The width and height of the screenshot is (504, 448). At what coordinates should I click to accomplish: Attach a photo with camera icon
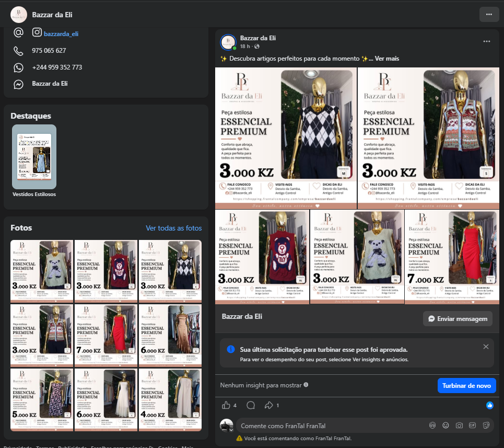tap(459, 426)
